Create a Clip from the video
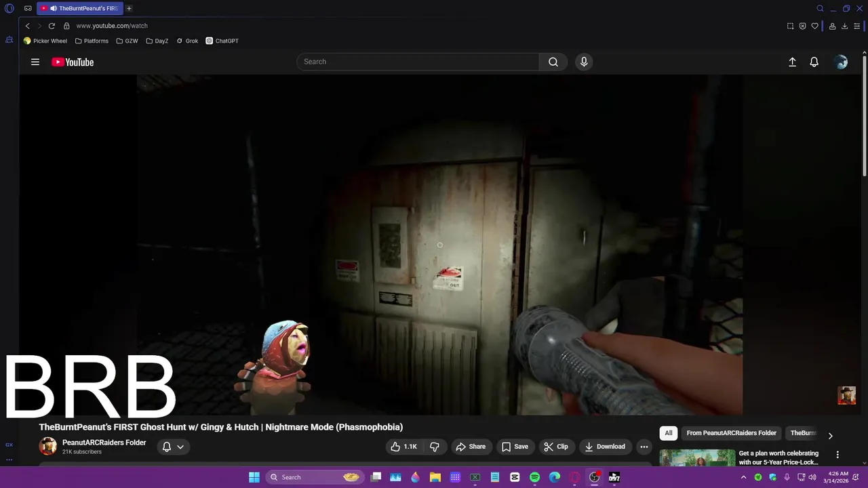The height and width of the screenshot is (488, 868). pos(555,447)
